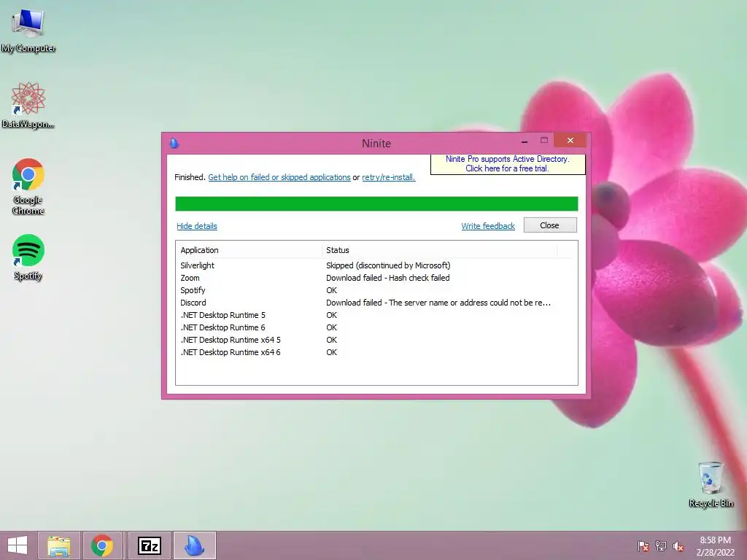Click Hide details link
Screen dimensions: 747x560
pyautogui.click(x=197, y=226)
